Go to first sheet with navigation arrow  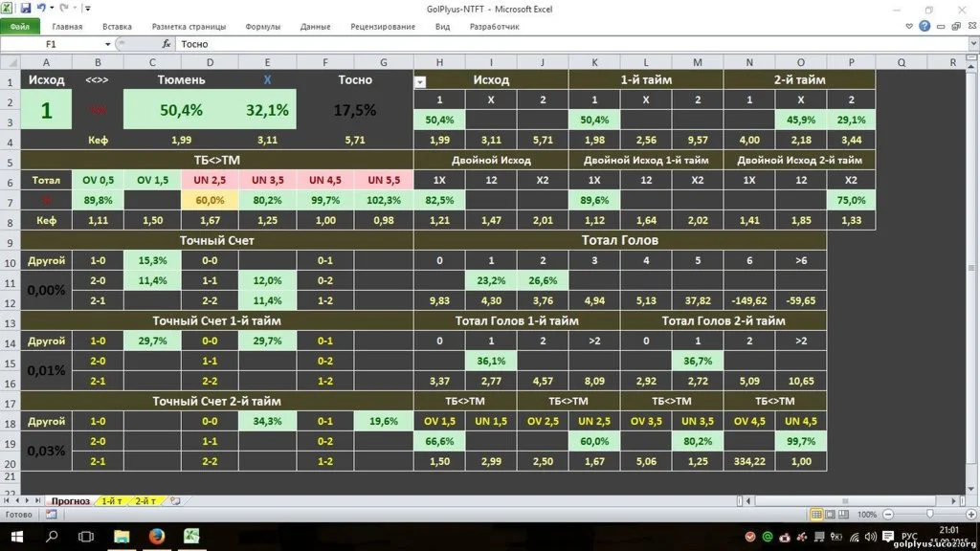point(7,500)
